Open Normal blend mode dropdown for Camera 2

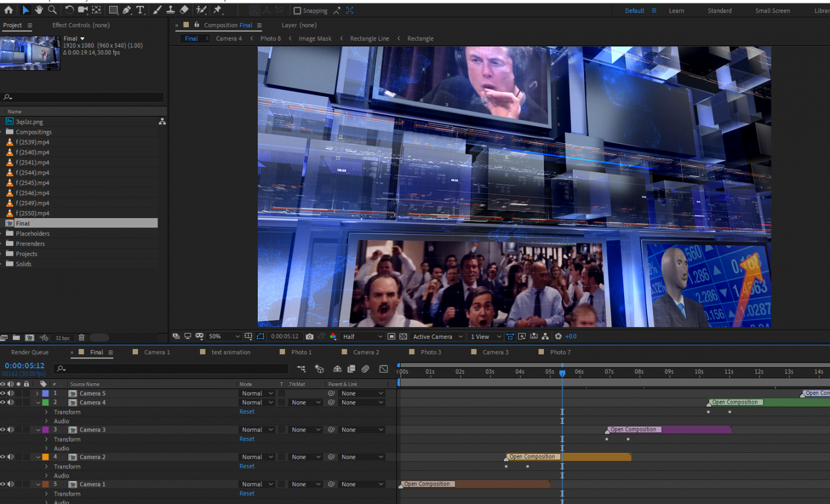click(257, 457)
